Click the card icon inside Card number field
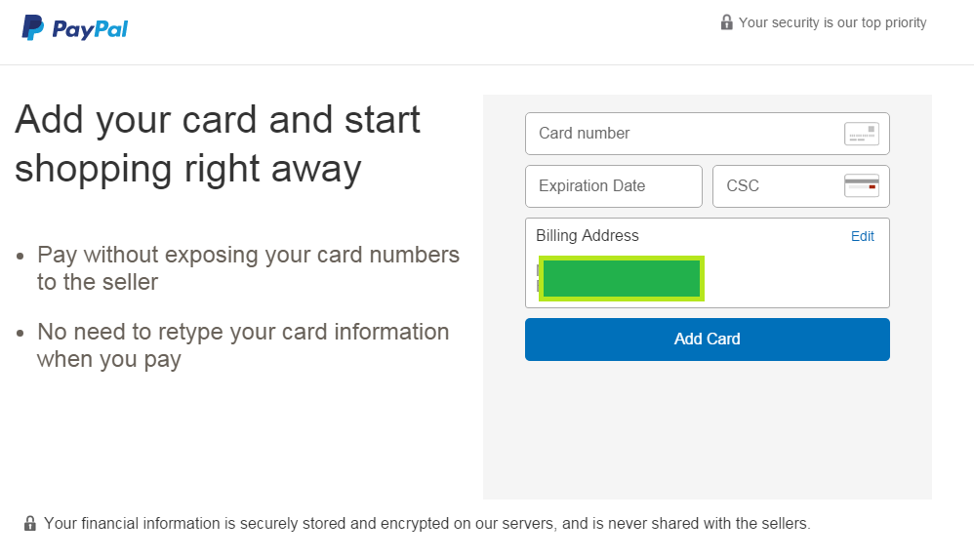This screenshot has height=560, width=974. (862, 134)
